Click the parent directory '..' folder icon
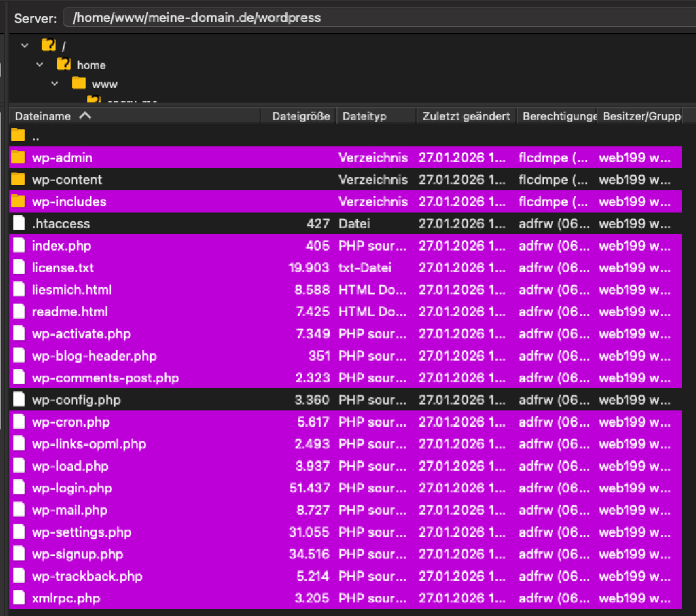Viewport: 696px width, 616px height. click(x=18, y=135)
